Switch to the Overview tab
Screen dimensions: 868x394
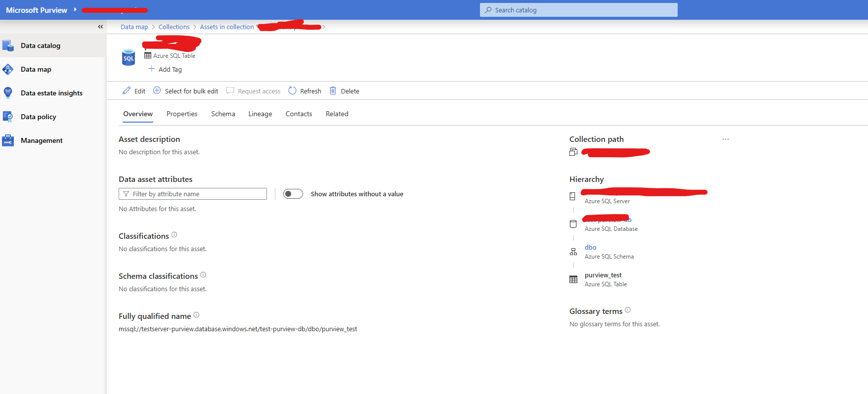coord(138,114)
